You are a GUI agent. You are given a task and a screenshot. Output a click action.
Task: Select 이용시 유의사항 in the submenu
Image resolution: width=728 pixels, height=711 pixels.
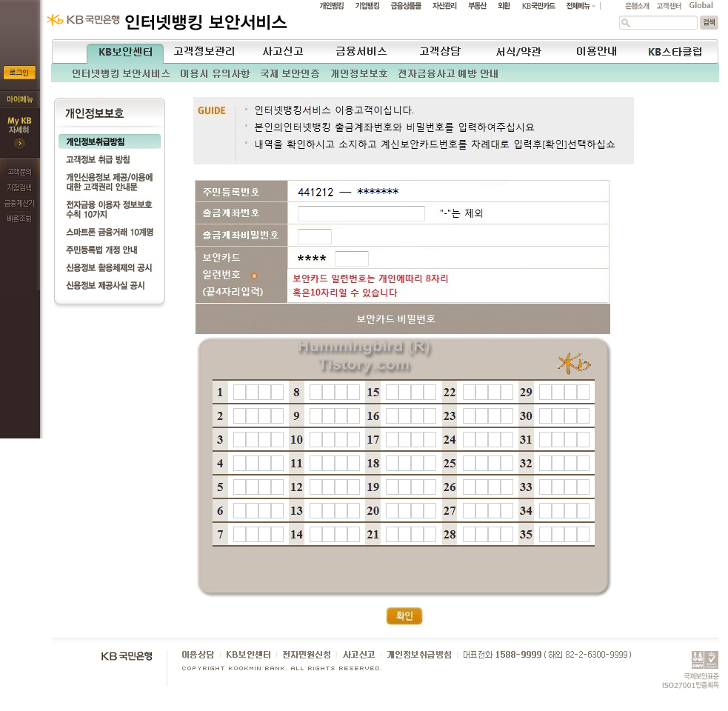click(215, 74)
